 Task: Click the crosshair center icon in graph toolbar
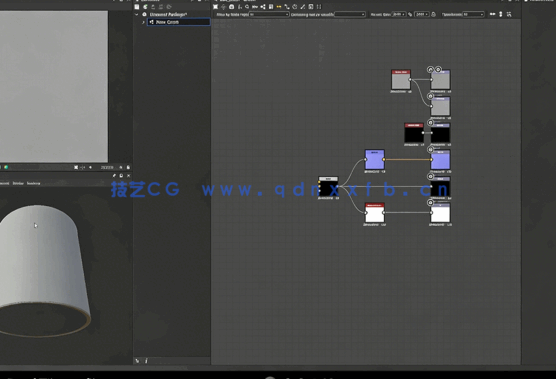pos(223,7)
